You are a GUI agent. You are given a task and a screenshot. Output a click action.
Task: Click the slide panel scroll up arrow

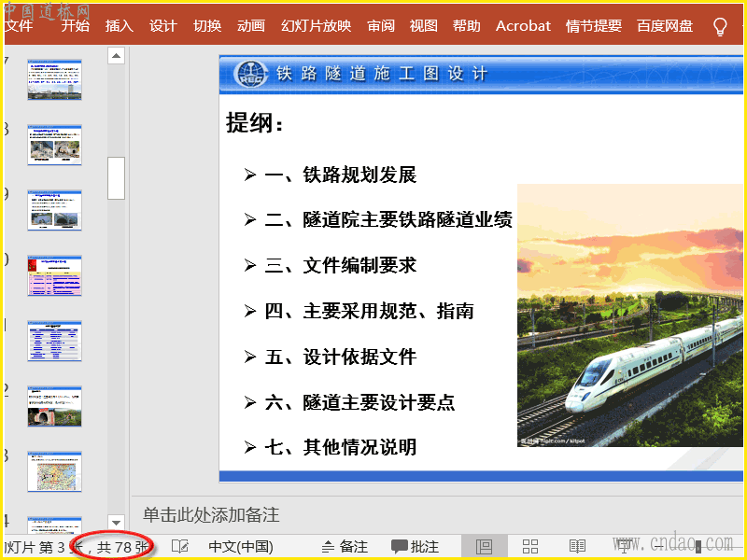coord(116,56)
